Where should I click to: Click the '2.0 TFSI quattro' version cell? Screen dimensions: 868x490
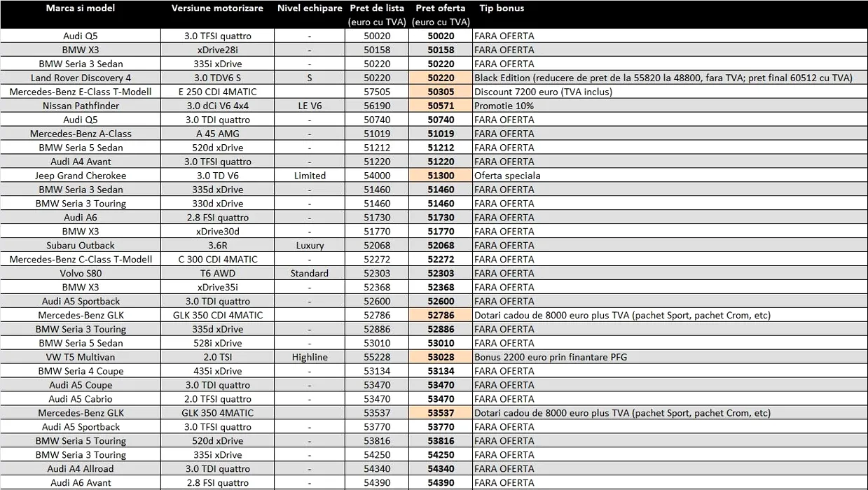coord(218,399)
